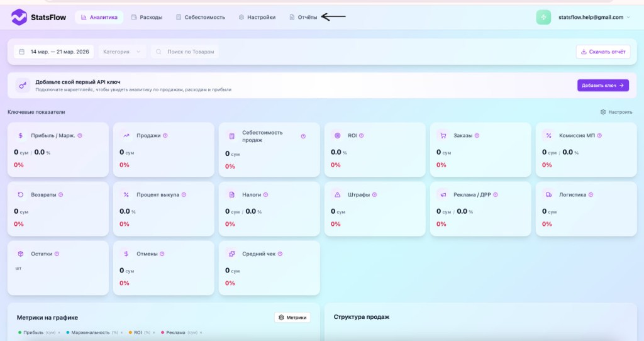Click Настроить for key indicators
Viewport: 644px width, 341px height.
tap(616, 112)
